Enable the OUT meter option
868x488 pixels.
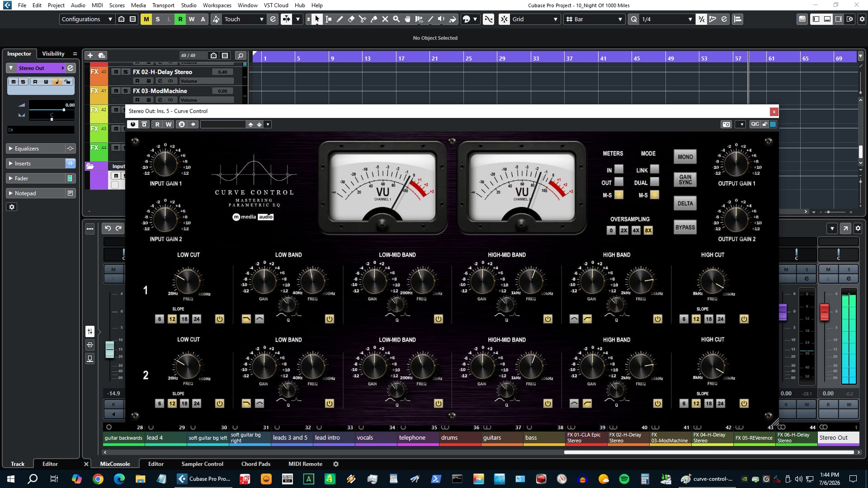tap(618, 182)
